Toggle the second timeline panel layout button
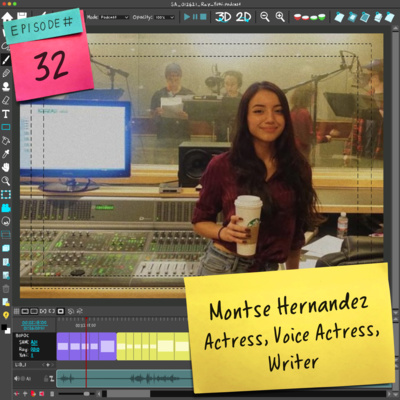The image size is (400, 400). tap(34, 311)
